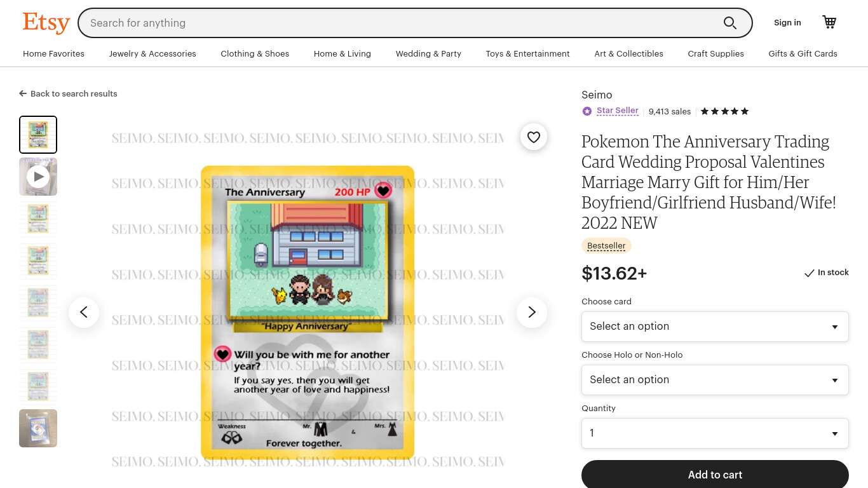Image resolution: width=868 pixels, height=488 pixels.
Task: Click the back arrow icon beside search results
Action: (23, 93)
